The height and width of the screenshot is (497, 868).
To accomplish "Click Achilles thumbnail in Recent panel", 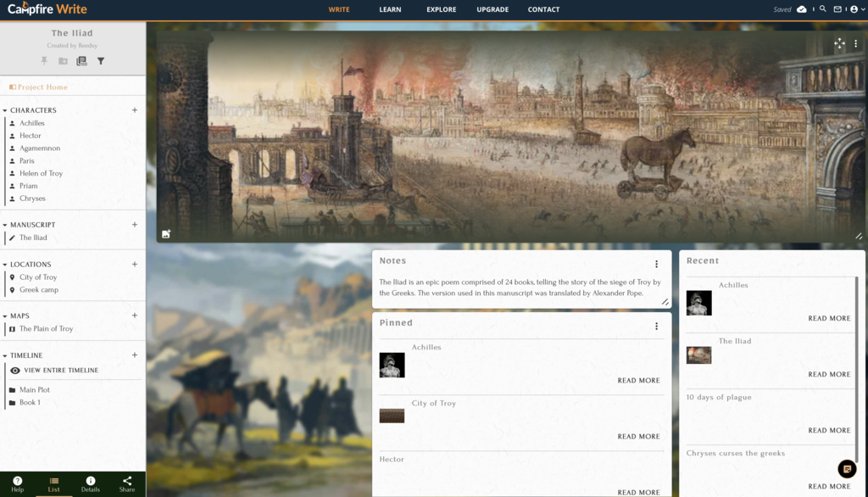I will tap(698, 303).
